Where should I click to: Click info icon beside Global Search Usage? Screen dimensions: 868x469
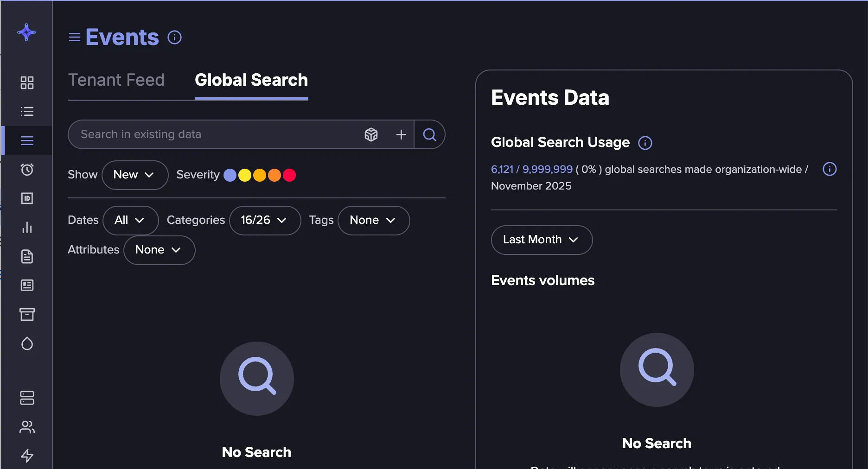[645, 143]
